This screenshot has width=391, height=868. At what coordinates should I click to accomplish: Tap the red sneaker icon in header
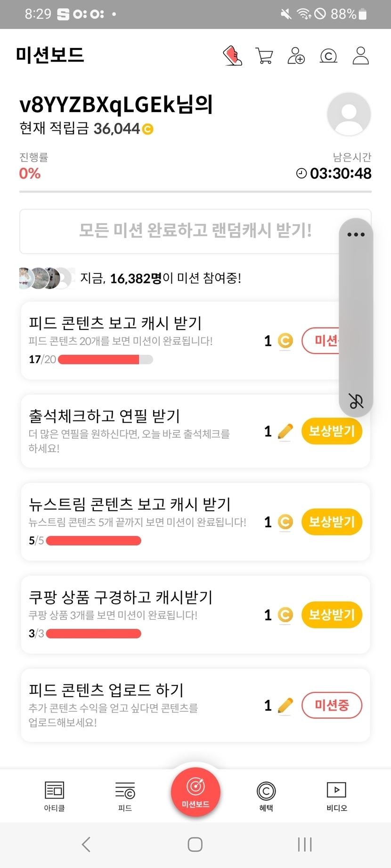coord(232,56)
